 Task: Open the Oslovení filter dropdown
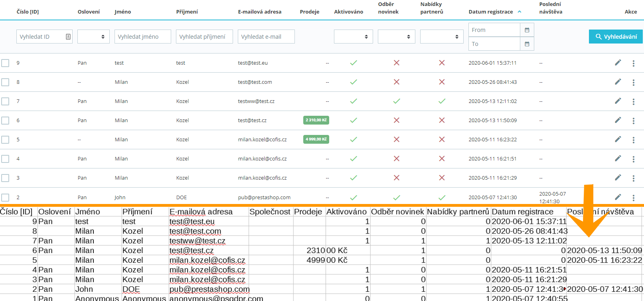point(93,37)
